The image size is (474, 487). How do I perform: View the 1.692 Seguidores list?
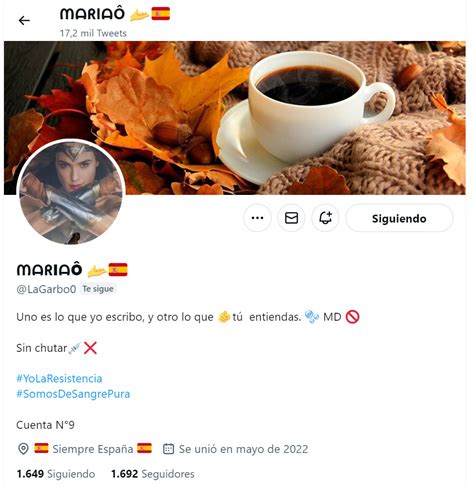pos(153,474)
